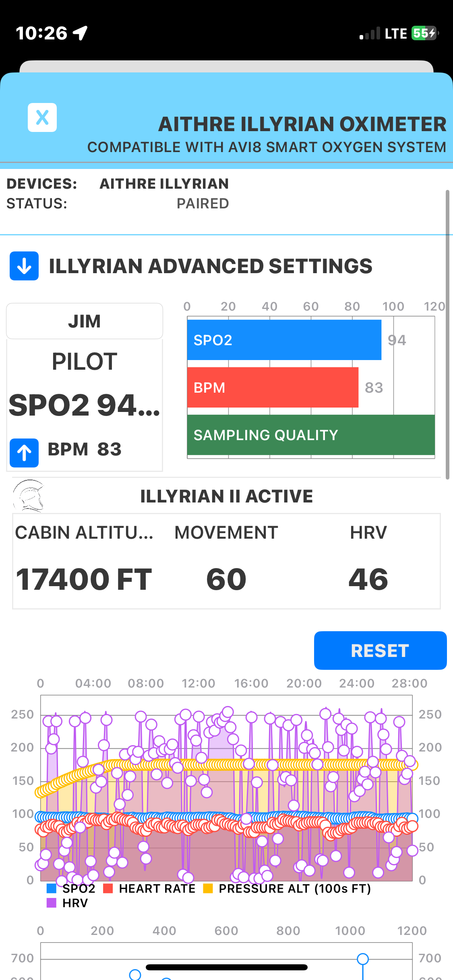Tap the PILOT SPO2 reading
The width and height of the screenshot is (453, 980).
(x=85, y=405)
